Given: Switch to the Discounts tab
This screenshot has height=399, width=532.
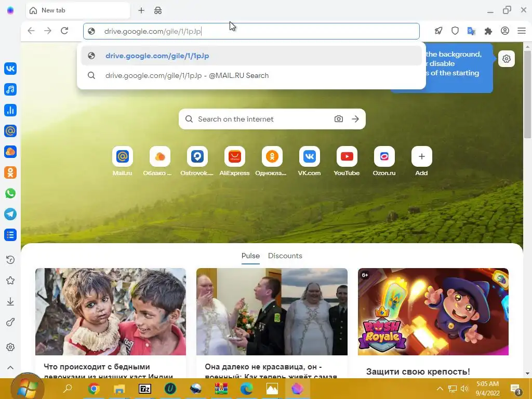Looking at the screenshot, I should point(285,256).
